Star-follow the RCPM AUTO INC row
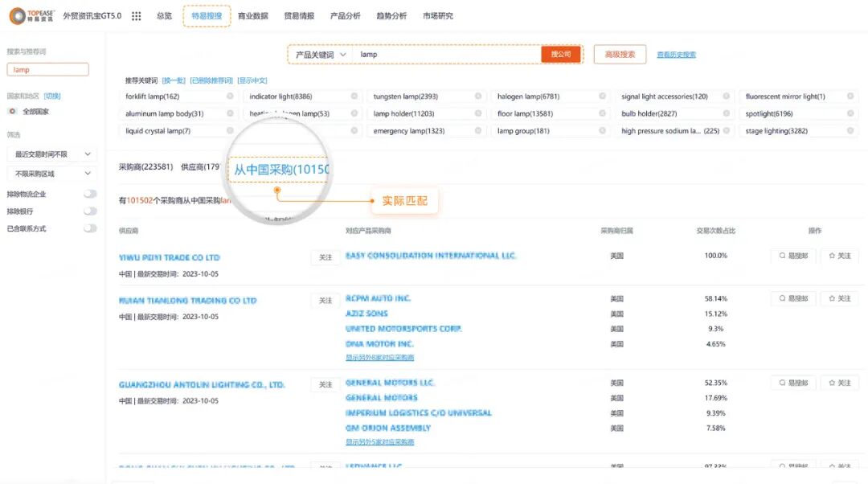Screen dimensions: 868x484 point(840,298)
